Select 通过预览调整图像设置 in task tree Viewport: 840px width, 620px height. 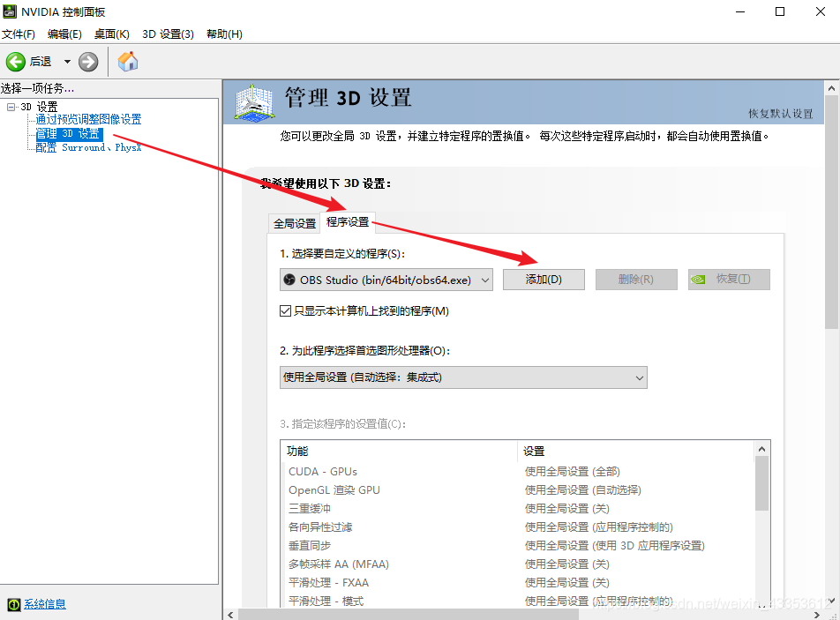tap(88, 119)
